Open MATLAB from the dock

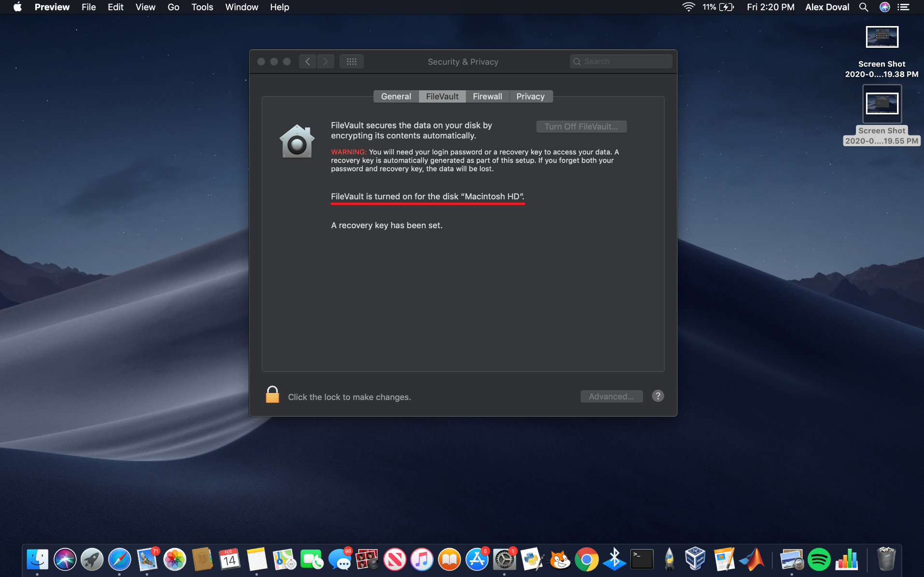[x=752, y=560]
